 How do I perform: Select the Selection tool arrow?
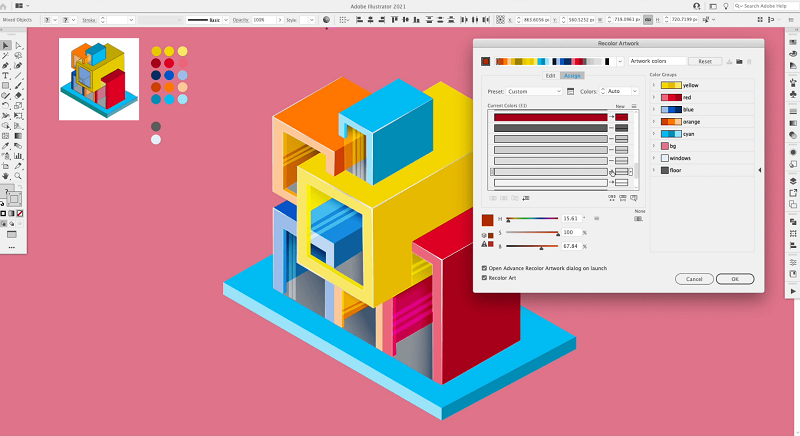click(x=6, y=45)
